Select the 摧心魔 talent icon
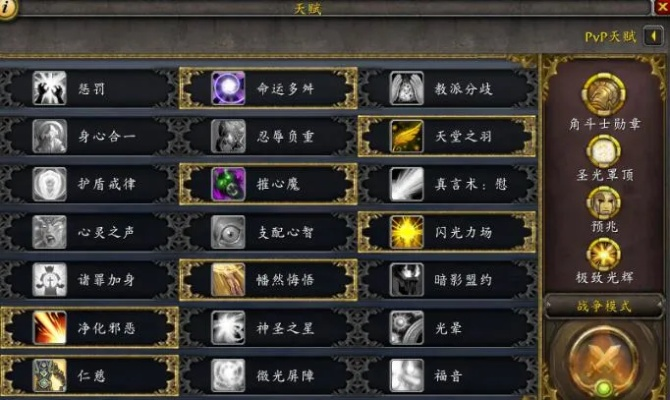The image size is (670, 400). coord(228,184)
